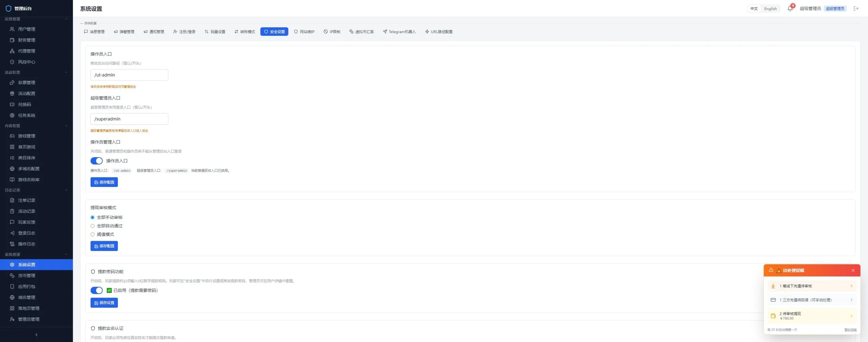This screenshot has width=868, height=342.
Task: Click the logout icon in header
Action: tap(856, 8)
